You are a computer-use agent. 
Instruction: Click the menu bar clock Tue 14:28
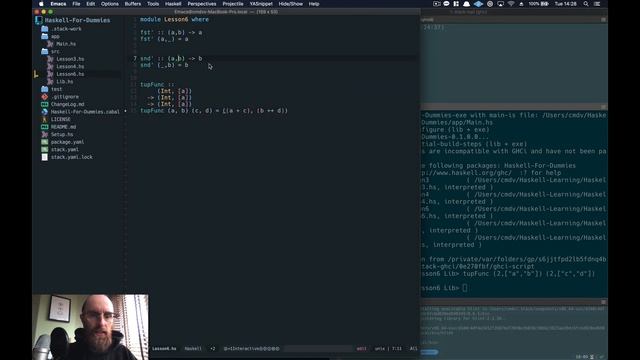pyautogui.click(x=566, y=4)
